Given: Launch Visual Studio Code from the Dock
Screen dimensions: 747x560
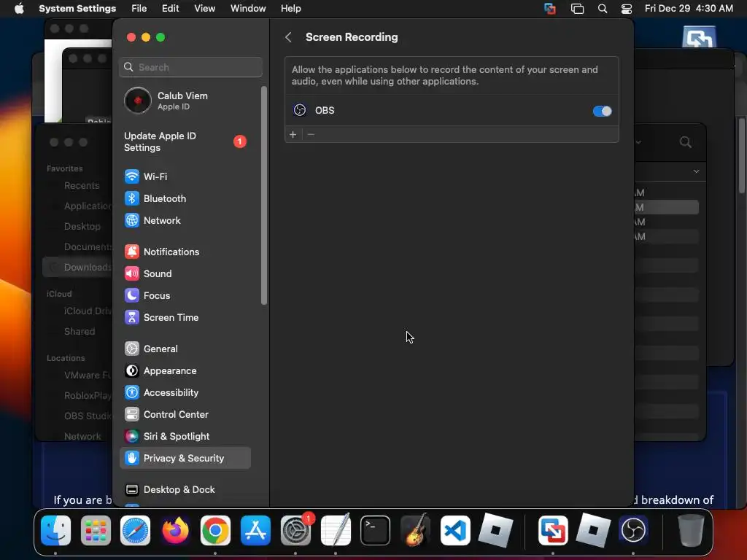Looking at the screenshot, I should coord(455,530).
